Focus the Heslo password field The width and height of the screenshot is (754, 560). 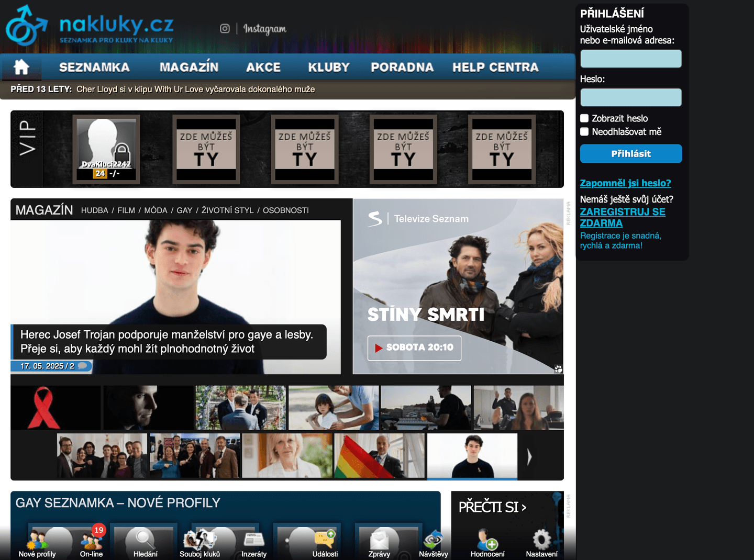click(x=631, y=97)
